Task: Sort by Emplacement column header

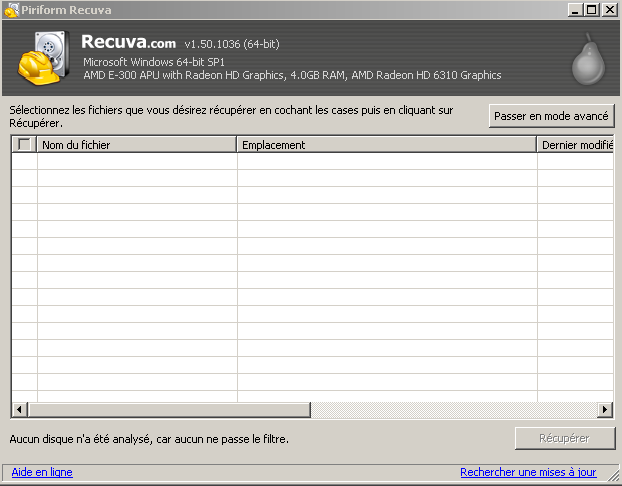Action: (x=386, y=145)
